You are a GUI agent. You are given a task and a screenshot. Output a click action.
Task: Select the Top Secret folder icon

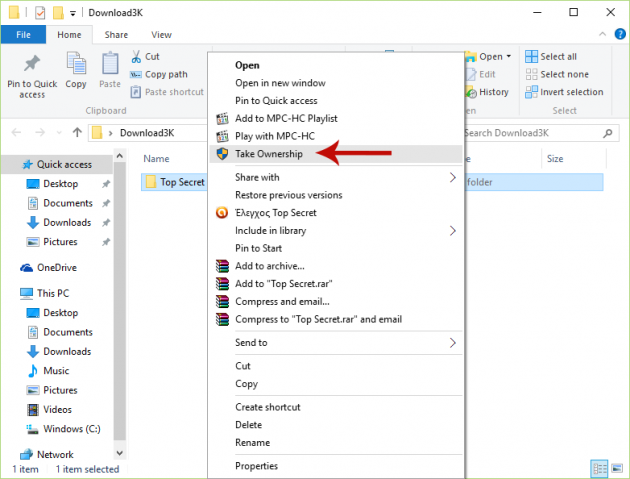pos(151,182)
